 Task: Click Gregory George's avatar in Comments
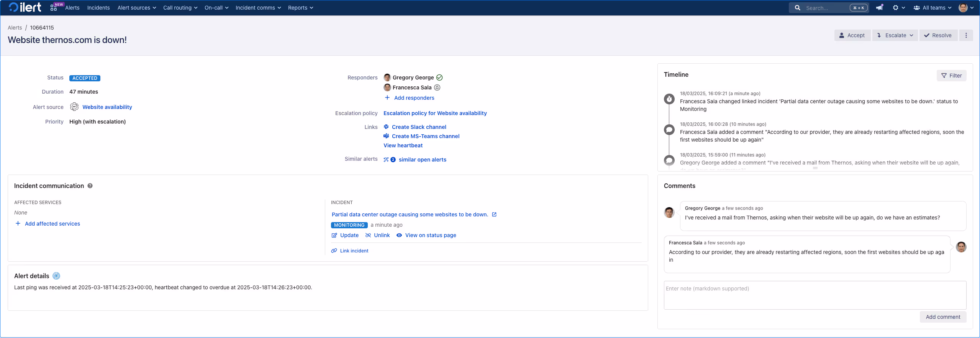669,212
